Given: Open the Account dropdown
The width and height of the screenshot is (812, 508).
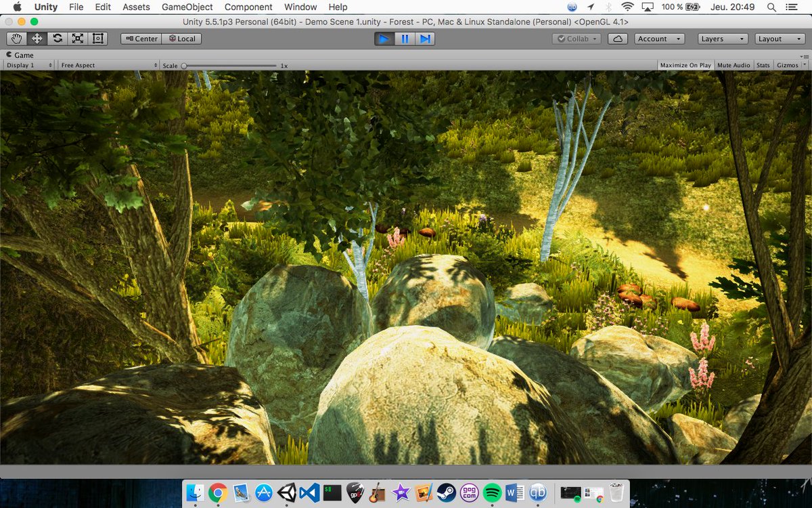Looking at the screenshot, I should 660,39.
